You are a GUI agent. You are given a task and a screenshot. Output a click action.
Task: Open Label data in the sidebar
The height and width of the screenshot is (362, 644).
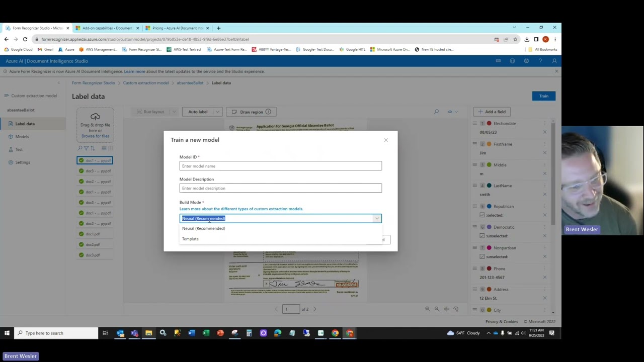point(33,124)
